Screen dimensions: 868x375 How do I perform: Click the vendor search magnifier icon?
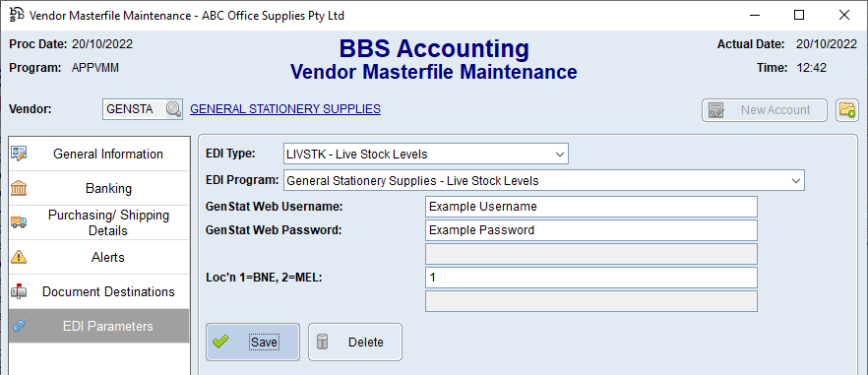(174, 109)
